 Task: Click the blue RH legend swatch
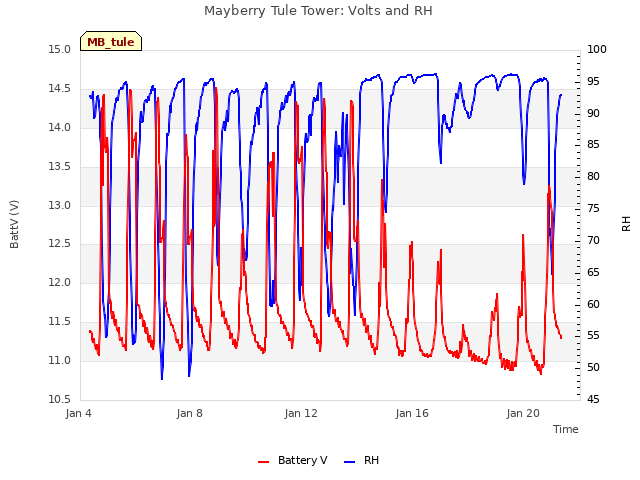click(x=350, y=462)
